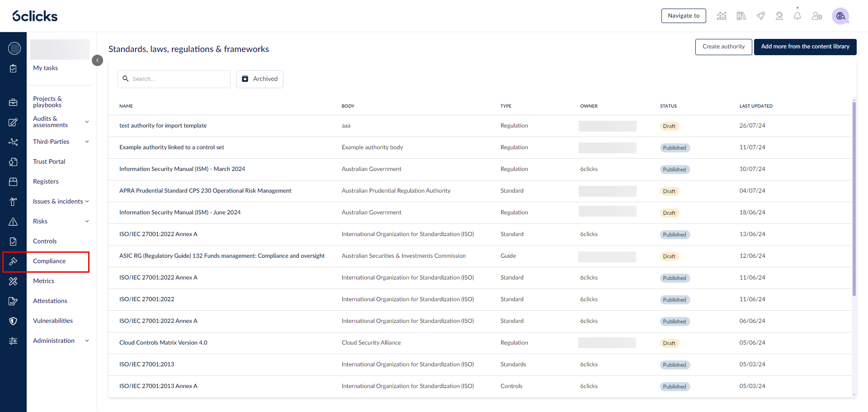Click the Issues & incidents sidebar icon
Image resolution: width=868 pixels, height=412 pixels.
coord(13,202)
